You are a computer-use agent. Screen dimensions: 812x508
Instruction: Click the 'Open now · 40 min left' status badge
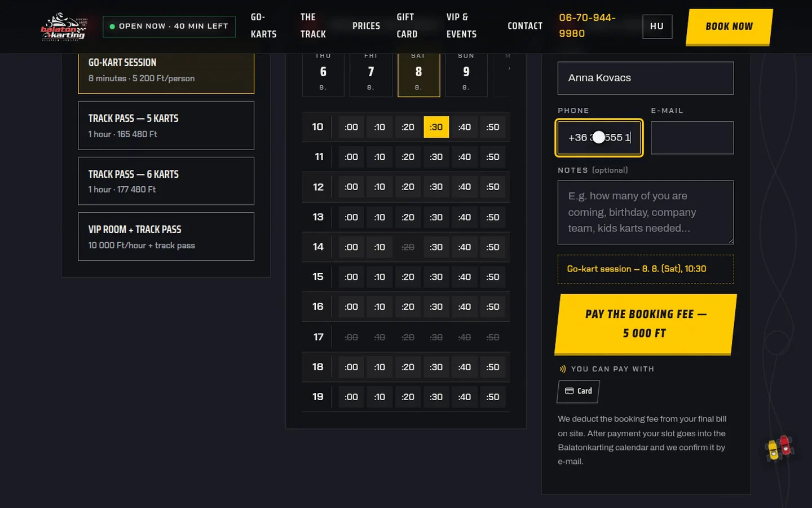click(x=169, y=27)
